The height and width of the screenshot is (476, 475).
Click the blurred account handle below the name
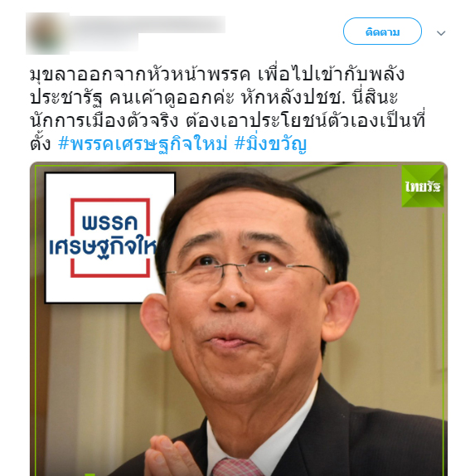point(104,42)
